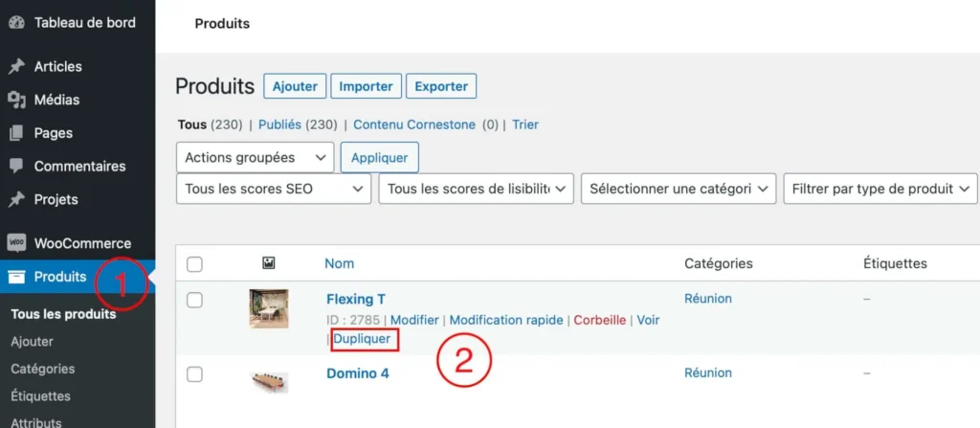
Task: Click Réunion category in Flexing T row
Action: 708,299
